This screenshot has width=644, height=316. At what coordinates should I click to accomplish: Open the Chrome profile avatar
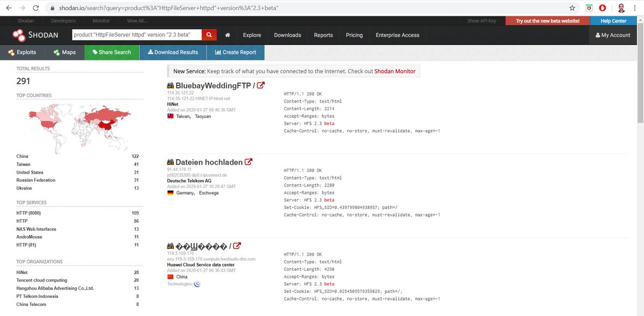(x=621, y=8)
